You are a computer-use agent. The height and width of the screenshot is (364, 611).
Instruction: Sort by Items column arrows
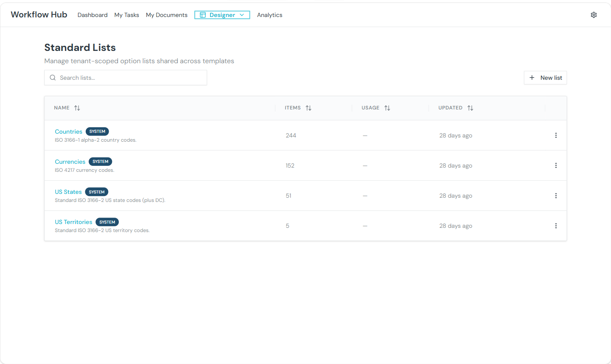point(308,108)
